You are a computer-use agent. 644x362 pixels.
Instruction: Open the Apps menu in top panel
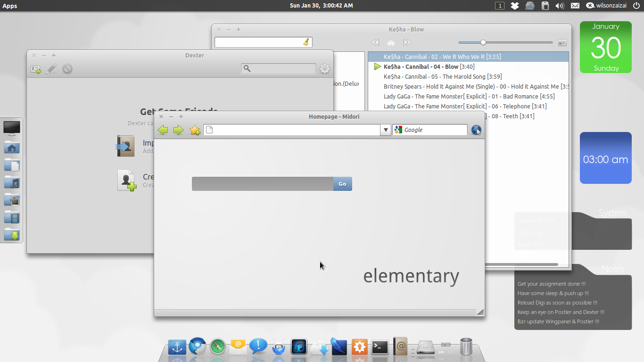coord(10,6)
